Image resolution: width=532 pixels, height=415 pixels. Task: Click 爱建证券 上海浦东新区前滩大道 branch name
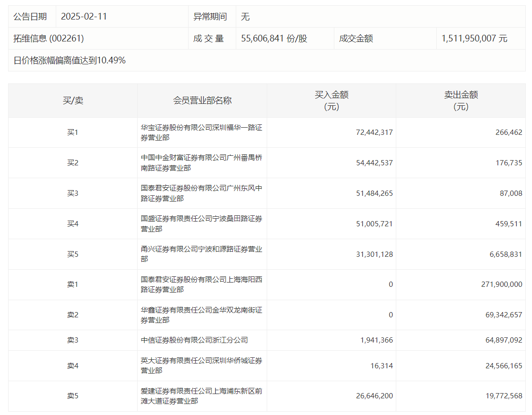(201, 396)
